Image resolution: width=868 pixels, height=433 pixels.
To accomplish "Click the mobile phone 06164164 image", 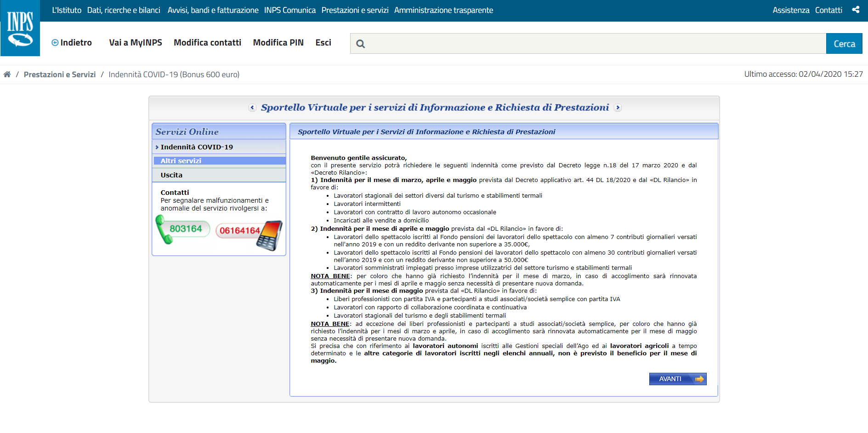I will (249, 234).
